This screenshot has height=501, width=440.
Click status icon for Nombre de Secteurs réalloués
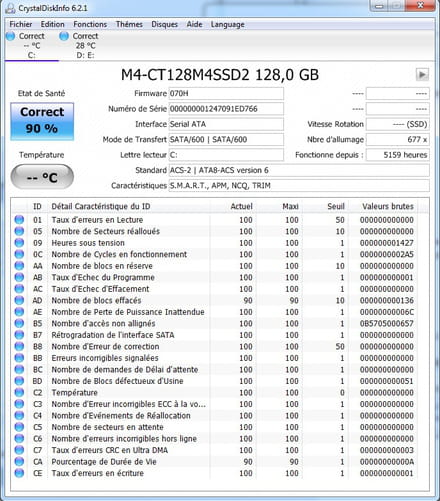coord(19,231)
